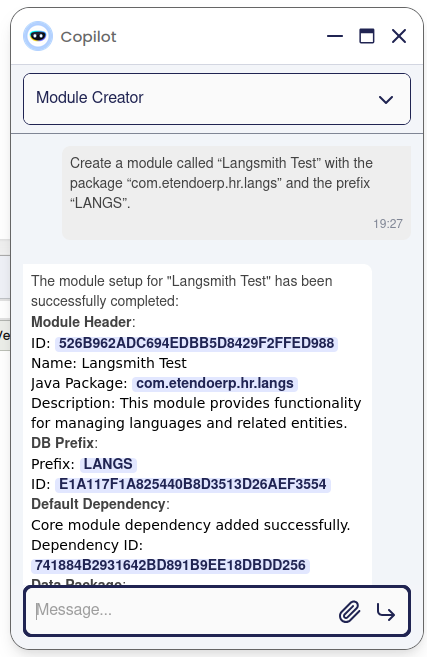Click the Copilot title text
This screenshot has height=657, width=427.
click(88, 37)
